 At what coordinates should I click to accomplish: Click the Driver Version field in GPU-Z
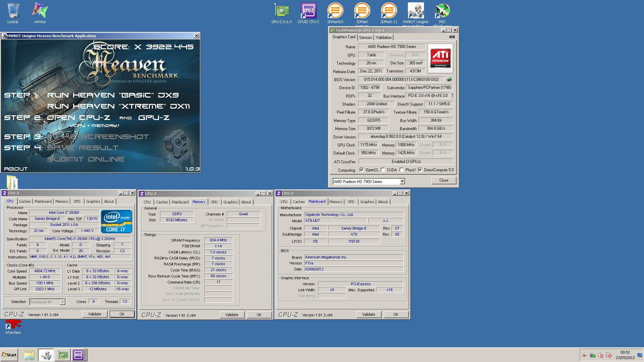pyautogui.click(x=406, y=136)
